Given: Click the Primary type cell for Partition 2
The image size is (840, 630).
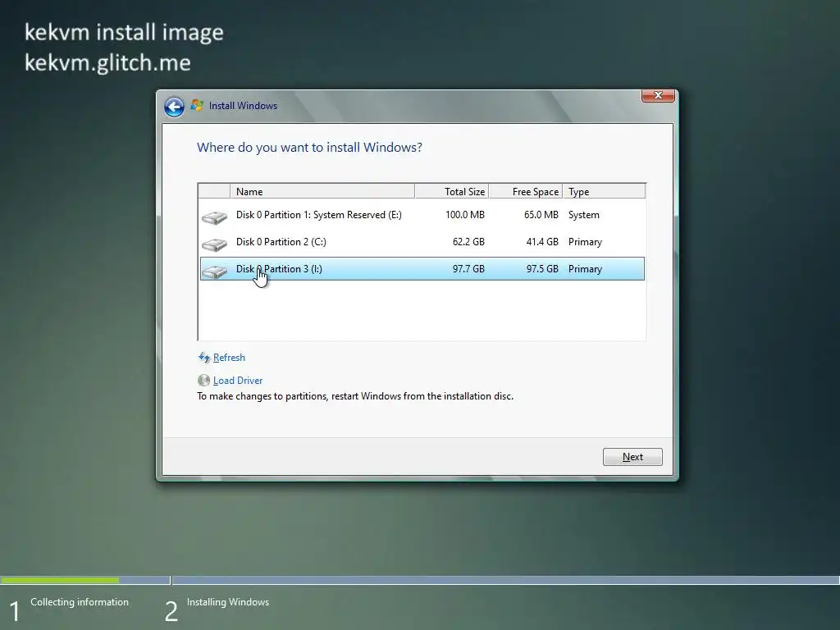Looking at the screenshot, I should (585, 242).
